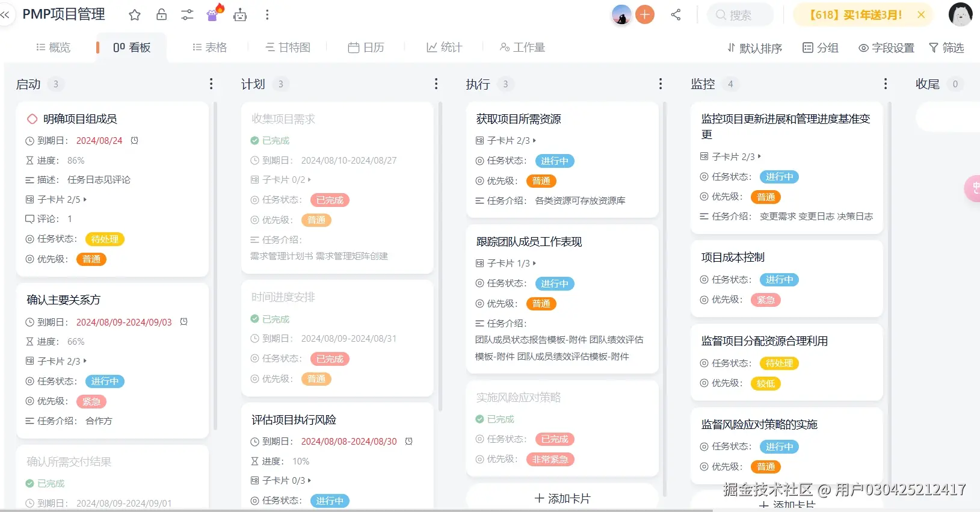Image resolution: width=980 pixels, height=512 pixels.
Task: Uncheck 已完成 on 实施风险应对策略 card
Action: tap(479, 419)
